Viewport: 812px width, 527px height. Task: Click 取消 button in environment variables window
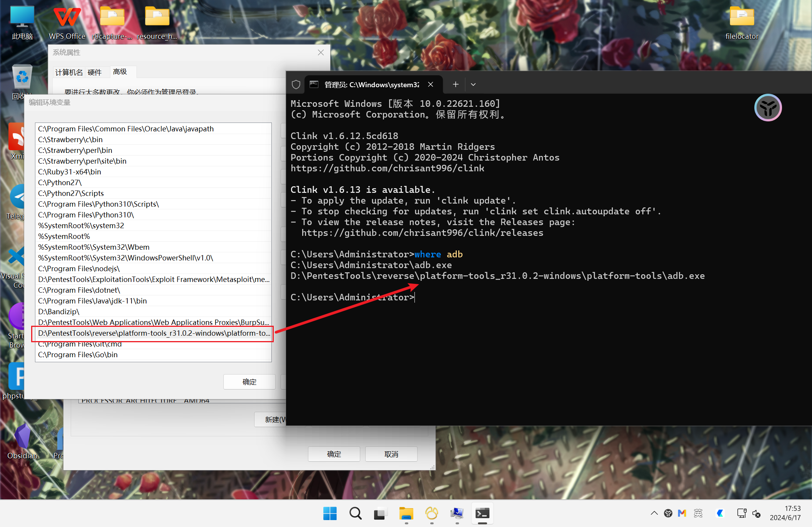[391, 454]
